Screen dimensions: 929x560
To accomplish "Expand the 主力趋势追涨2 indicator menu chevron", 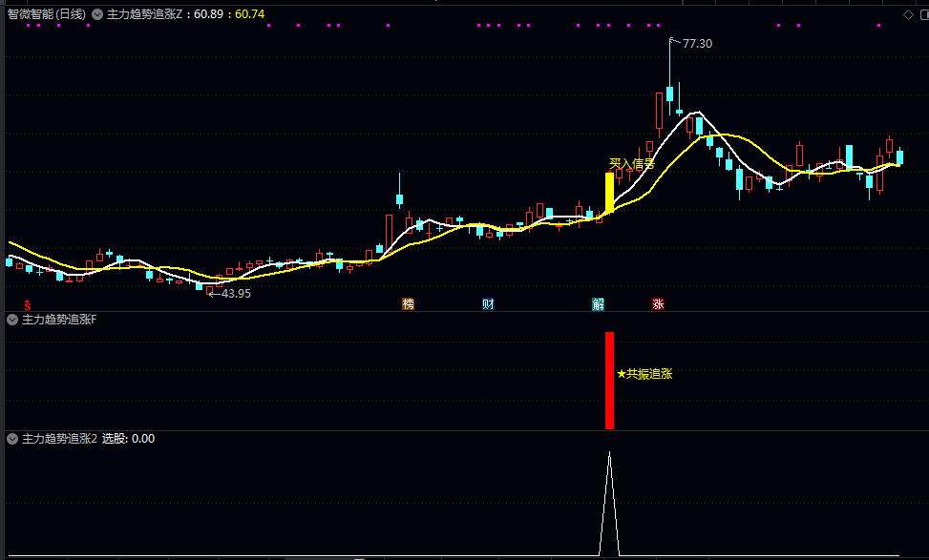I will pyautogui.click(x=11, y=439).
